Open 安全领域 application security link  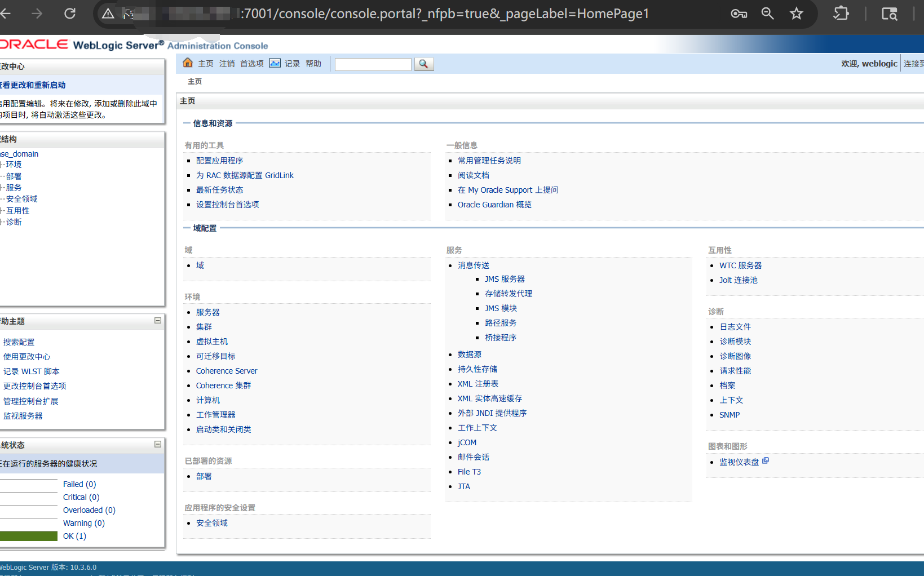point(211,523)
